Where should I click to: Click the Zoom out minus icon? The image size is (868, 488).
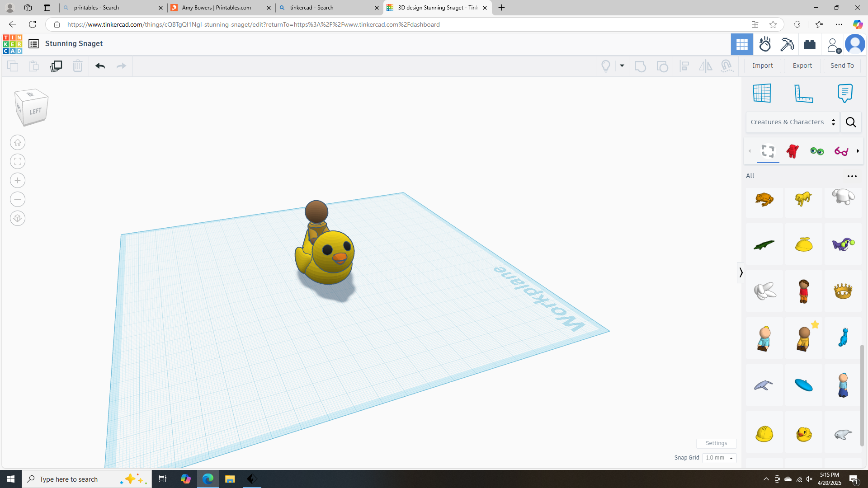(x=18, y=200)
